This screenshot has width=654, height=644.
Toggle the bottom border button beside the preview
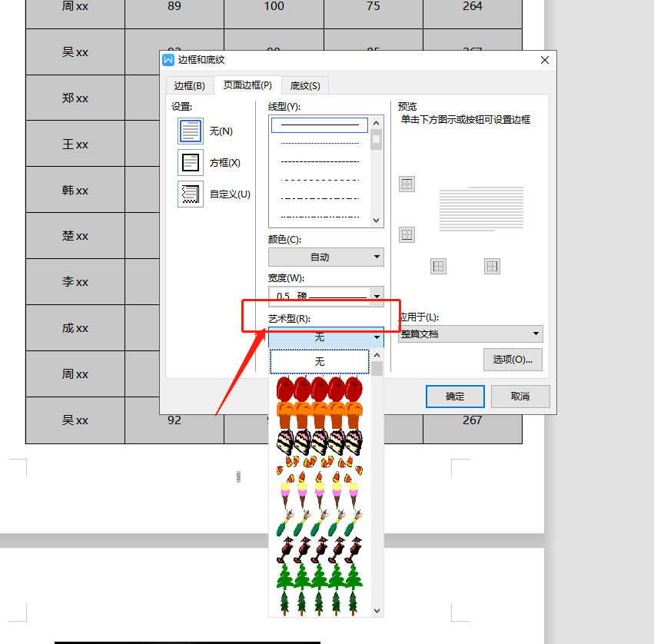pos(407,234)
